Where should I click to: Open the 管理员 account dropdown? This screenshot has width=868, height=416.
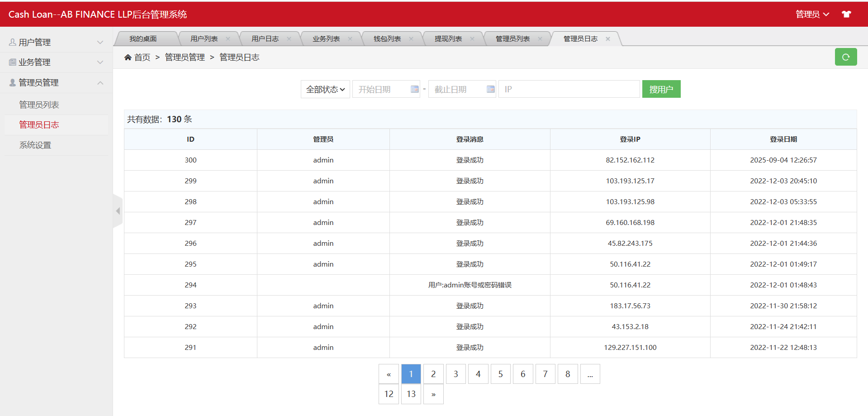coord(812,14)
